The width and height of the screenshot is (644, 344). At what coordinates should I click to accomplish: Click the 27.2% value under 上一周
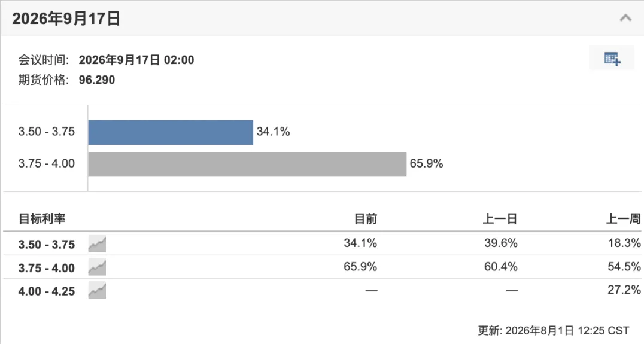624,290
